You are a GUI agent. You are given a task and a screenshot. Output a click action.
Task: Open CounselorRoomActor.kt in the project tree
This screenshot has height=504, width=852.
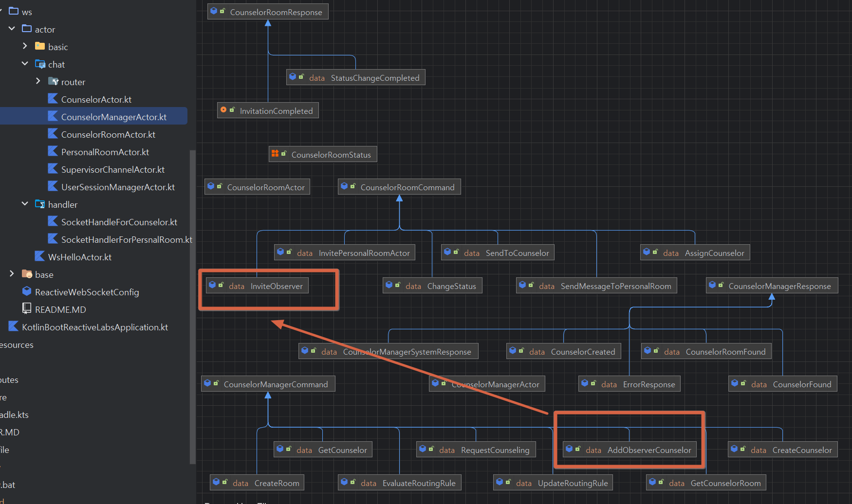(x=108, y=134)
